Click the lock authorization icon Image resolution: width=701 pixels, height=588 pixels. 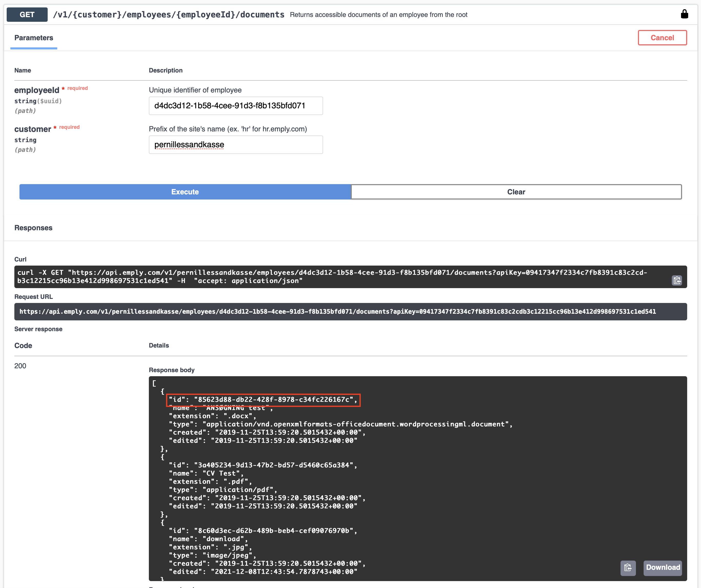(684, 14)
